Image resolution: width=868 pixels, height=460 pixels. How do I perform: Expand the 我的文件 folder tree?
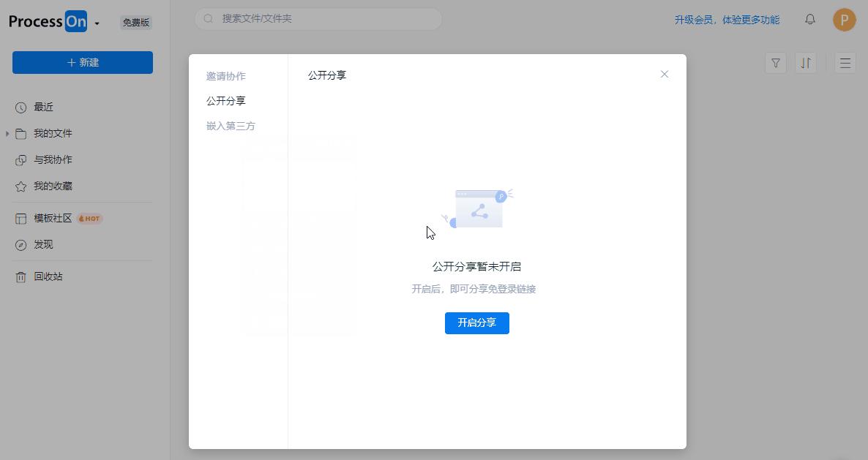point(7,133)
